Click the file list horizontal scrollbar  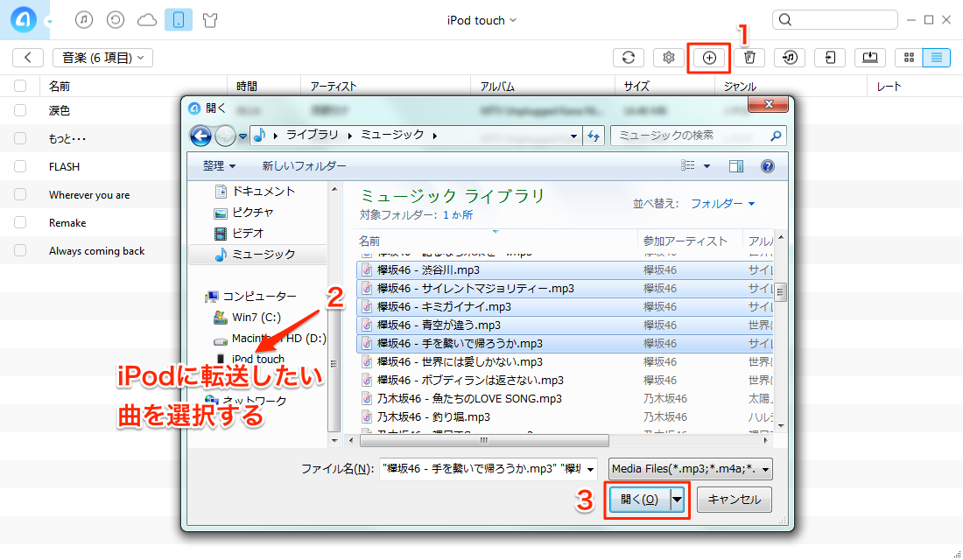tap(484, 440)
